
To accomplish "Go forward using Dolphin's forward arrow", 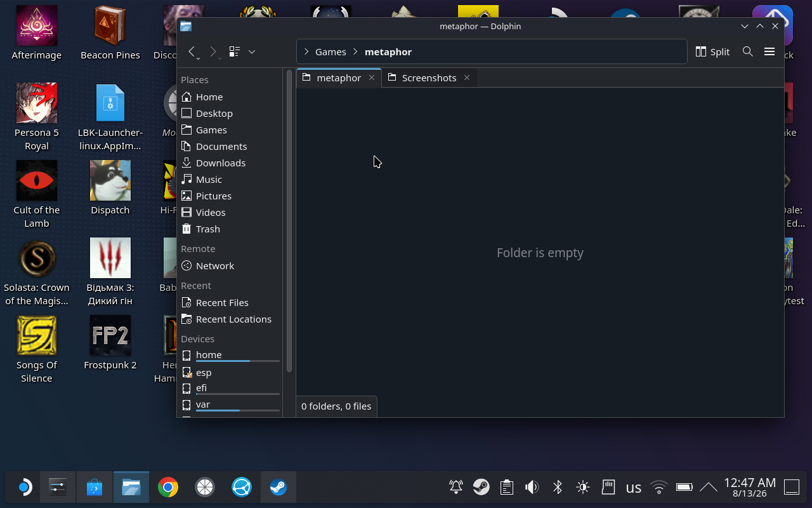I will pyautogui.click(x=213, y=52).
